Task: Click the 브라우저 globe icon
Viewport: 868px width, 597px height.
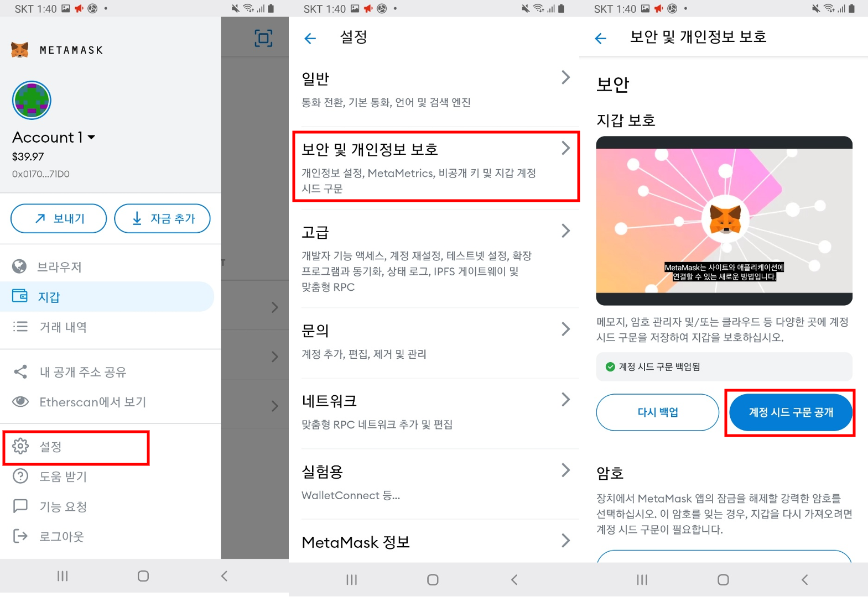Action: 19,266
